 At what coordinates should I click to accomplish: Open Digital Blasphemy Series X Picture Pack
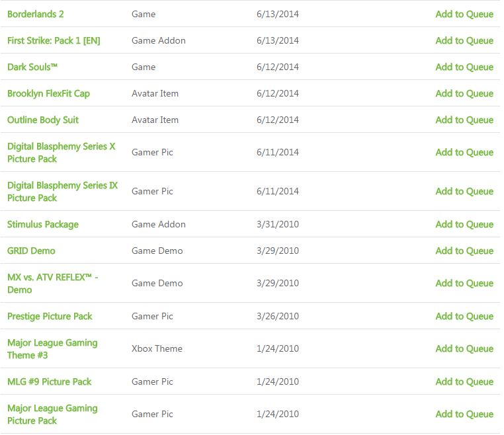click(x=61, y=153)
